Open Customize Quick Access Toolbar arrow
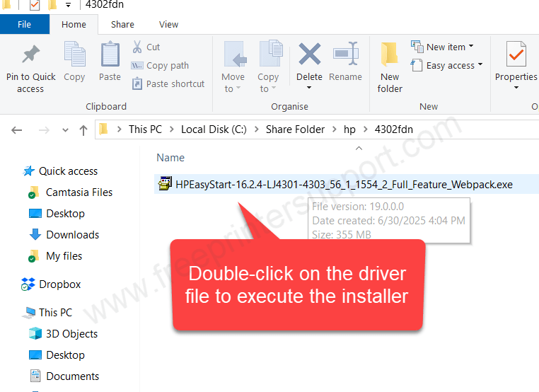 [69, 5]
